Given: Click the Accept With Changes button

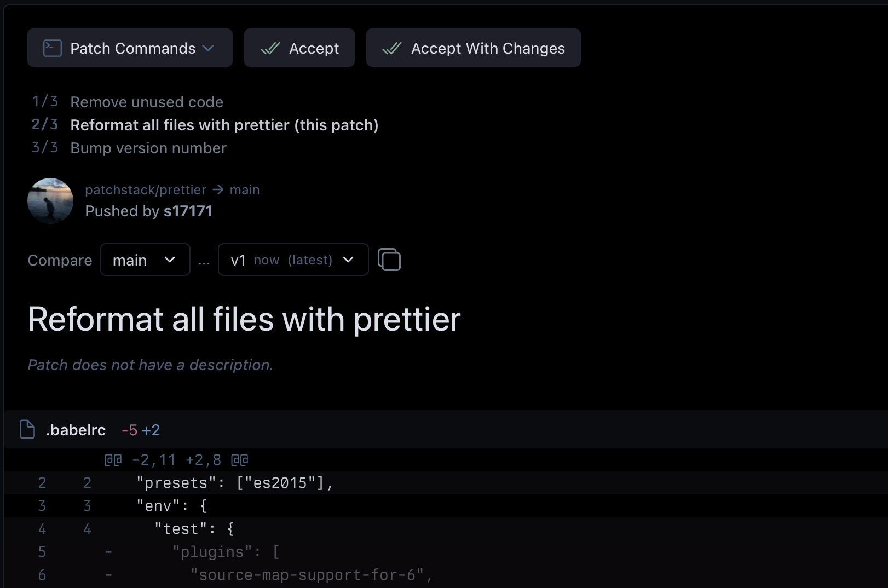Looking at the screenshot, I should coord(474,48).
